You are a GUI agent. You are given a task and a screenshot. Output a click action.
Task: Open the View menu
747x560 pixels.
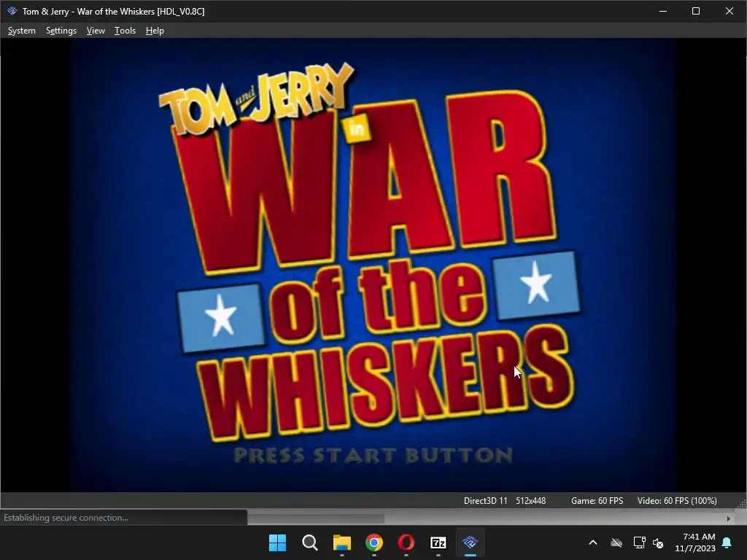coord(96,31)
